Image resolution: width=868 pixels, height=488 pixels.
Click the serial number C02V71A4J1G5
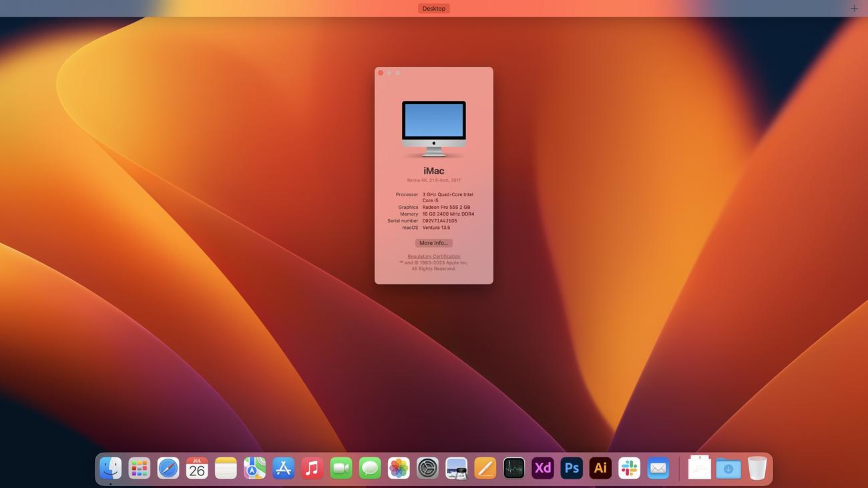point(440,221)
